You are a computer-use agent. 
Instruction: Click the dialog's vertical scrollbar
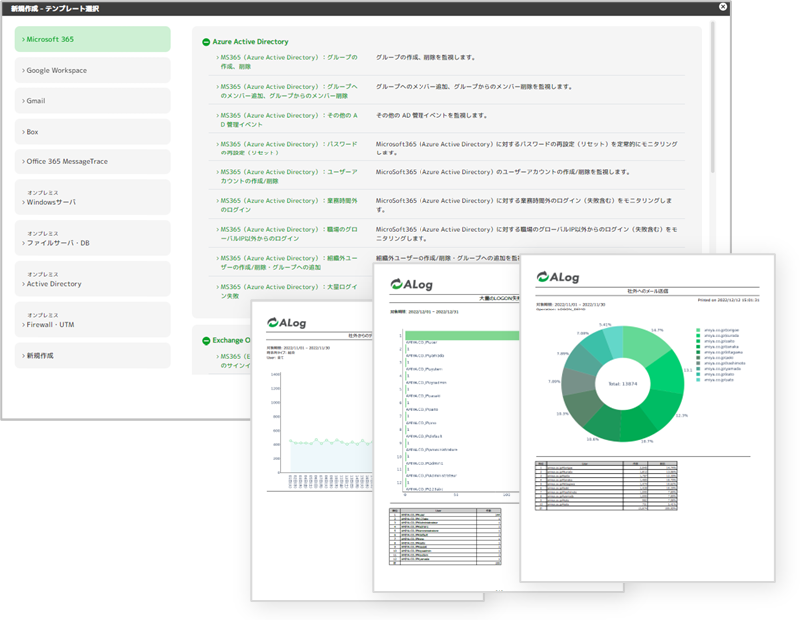(x=713, y=97)
